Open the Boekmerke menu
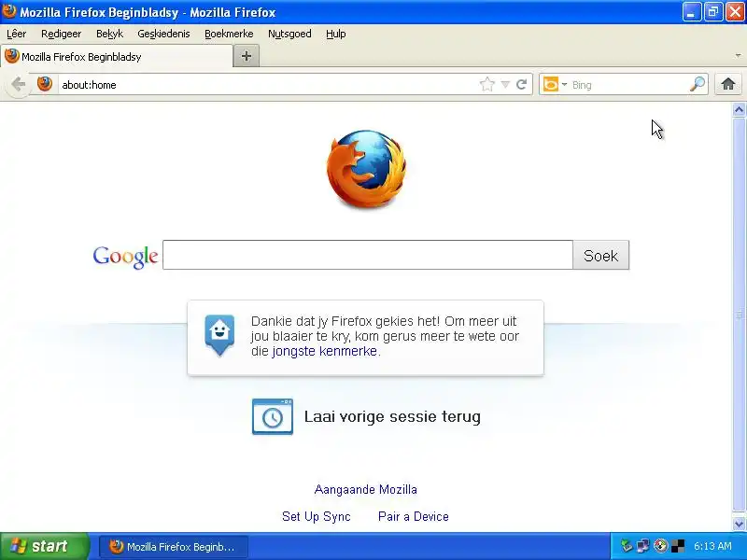Image resolution: width=747 pixels, height=560 pixels. point(229,34)
